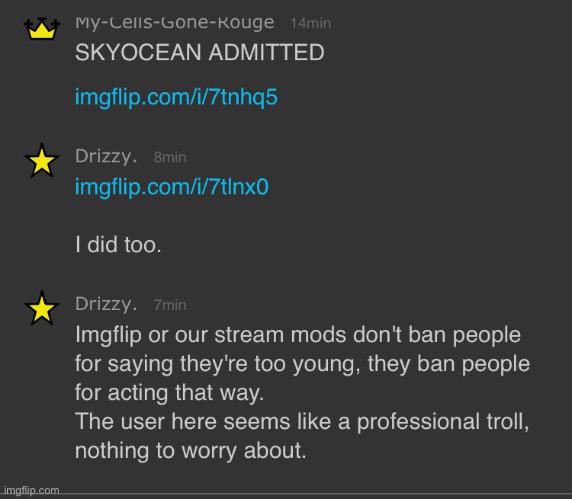The width and height of the screenshot is (572, 499).
Task: Select the SKYOCEAN ADMITTED comment text
Action: (x=200, y=52)
